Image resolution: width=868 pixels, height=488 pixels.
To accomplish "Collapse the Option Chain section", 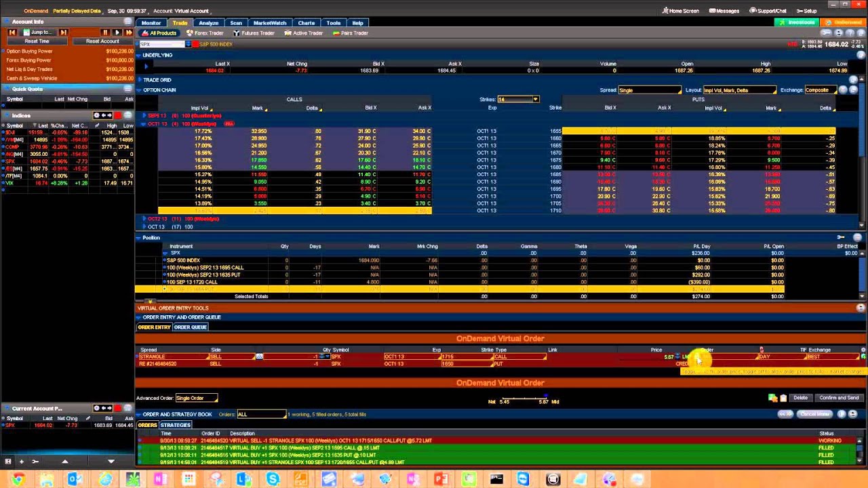I will click(139, 90).
